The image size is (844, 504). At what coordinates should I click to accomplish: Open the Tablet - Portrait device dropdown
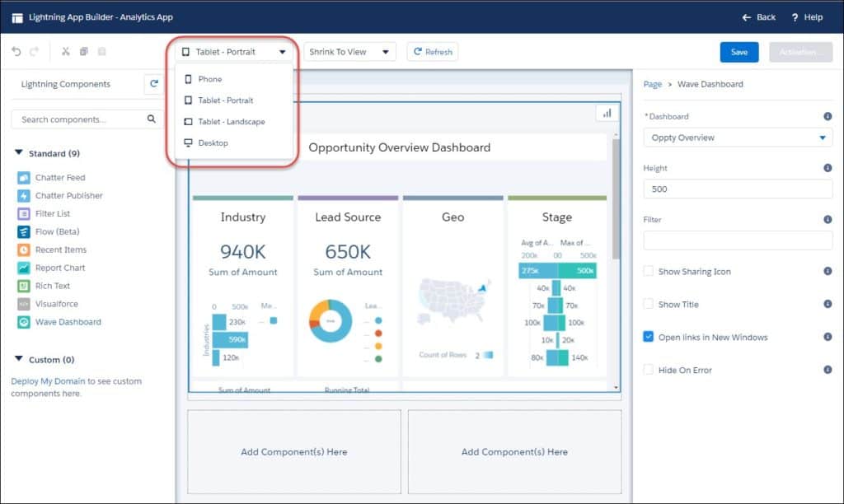coord(233,52)
